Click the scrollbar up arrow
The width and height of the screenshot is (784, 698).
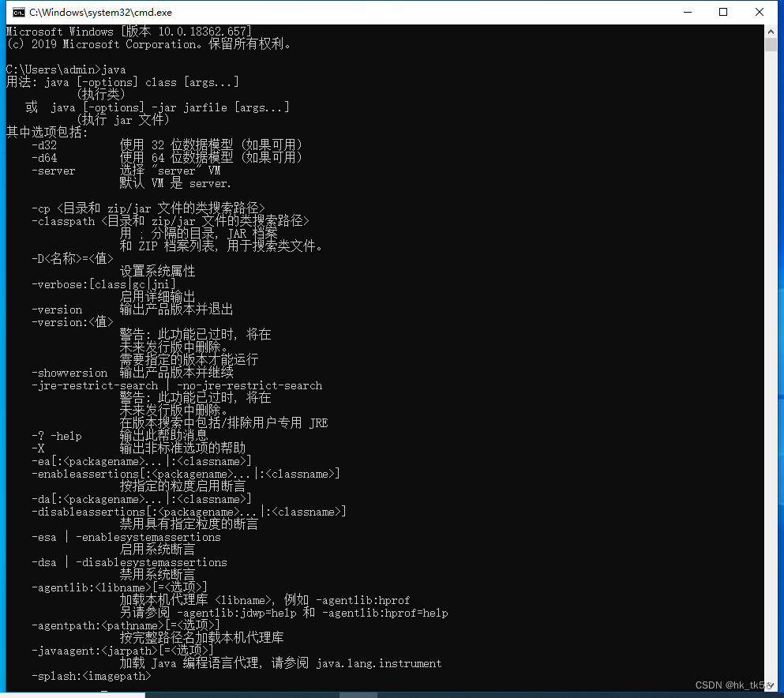(x=771, y=32)
